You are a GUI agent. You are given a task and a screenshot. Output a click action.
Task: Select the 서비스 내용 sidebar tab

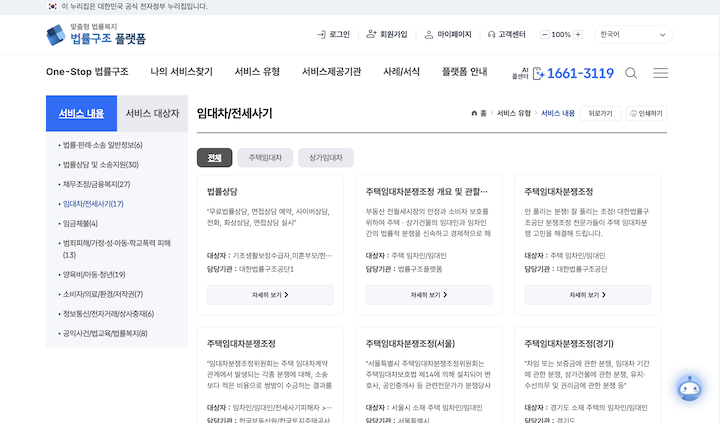coord(81,113)
